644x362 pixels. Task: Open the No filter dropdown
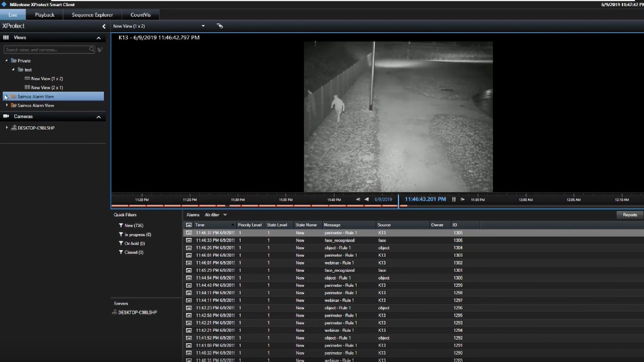[x=216, y=215]
